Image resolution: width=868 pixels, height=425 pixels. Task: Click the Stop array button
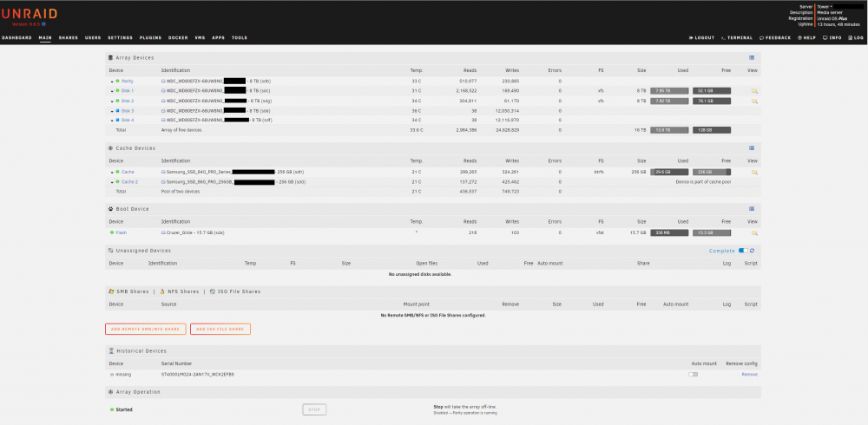coord(314,409)
